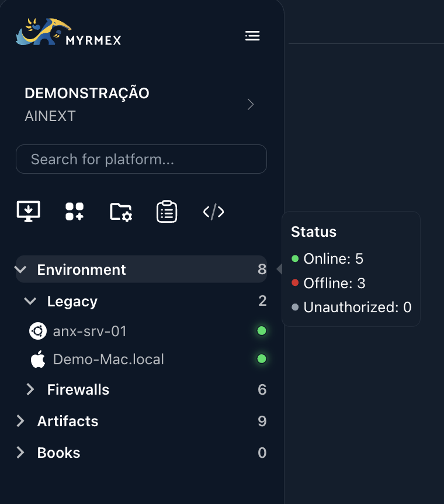Click the platform search field
The height and width of the screenshot is (504, 444).
pyautogui.click(x=141, y=158)
